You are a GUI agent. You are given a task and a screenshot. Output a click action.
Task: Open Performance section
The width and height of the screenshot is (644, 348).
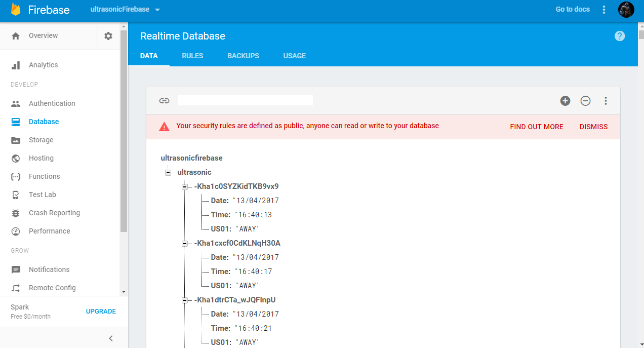(49, 231)
